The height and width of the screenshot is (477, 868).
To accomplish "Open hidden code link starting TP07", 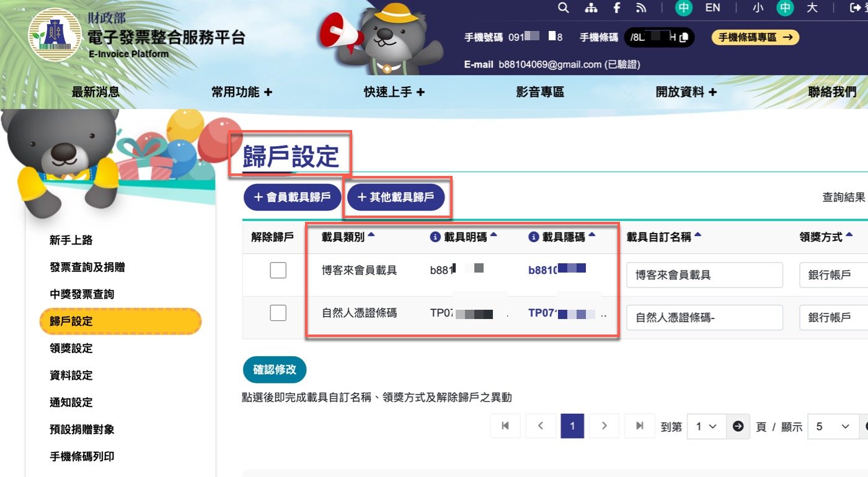I will pyautogui.click(x=567, y=313).
